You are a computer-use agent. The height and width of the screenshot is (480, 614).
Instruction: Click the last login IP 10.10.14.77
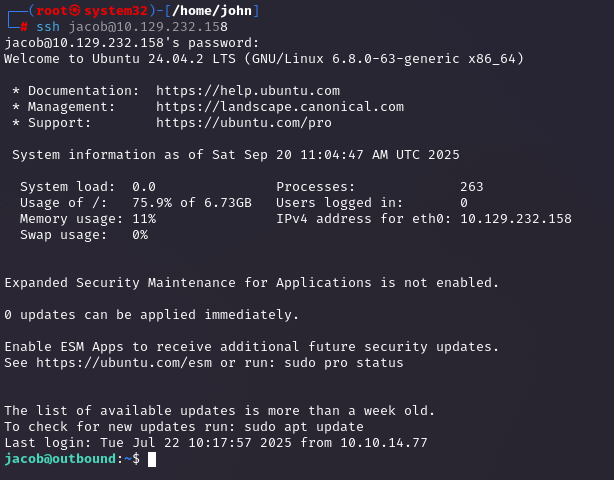pos(384,443)
